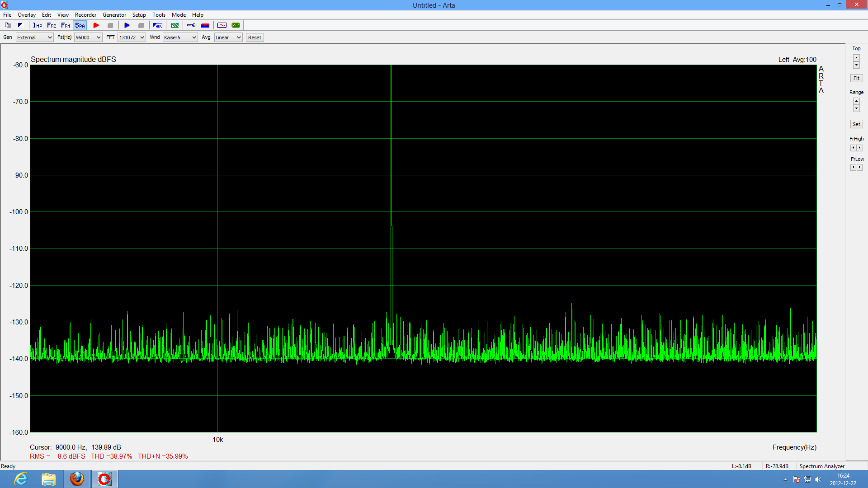Open the Edit menu
This screenshot has width=868, height=488.
pos(47,14)
